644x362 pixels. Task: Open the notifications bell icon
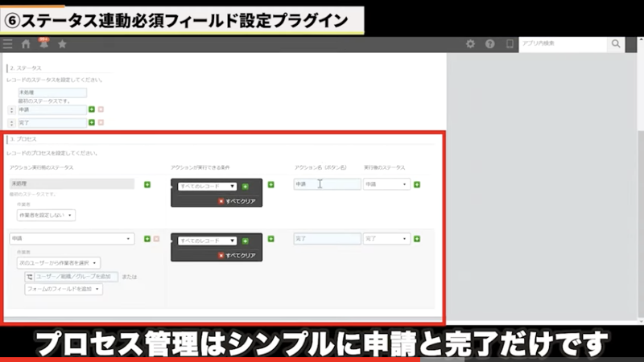click(x=43, y=44)
